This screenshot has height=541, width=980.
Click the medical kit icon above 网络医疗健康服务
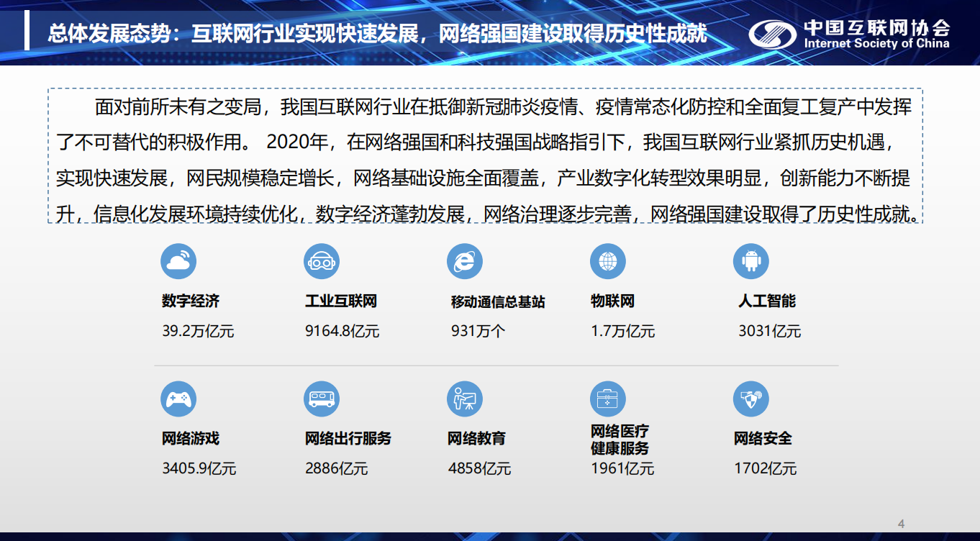pyautogui.click(x=608, y=399)
